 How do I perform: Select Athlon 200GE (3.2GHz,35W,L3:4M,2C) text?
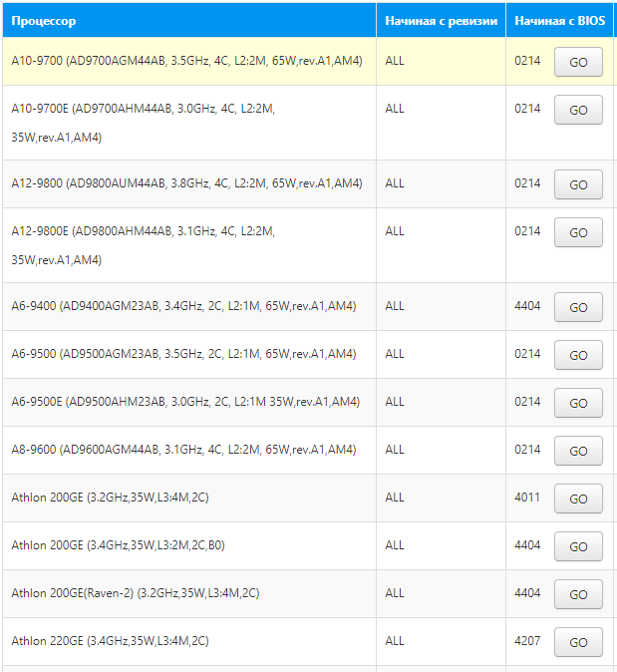110,498
